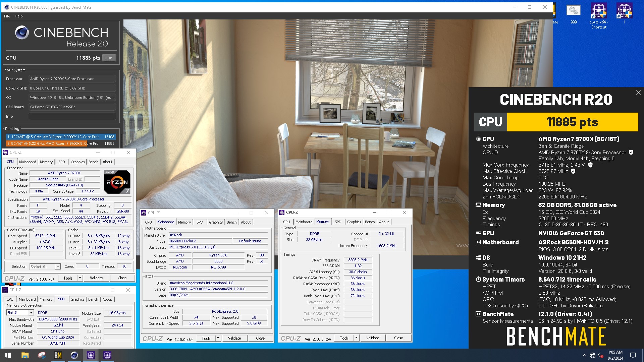Open Graphics tab in CPU-Z SPD window

[77, 299]
